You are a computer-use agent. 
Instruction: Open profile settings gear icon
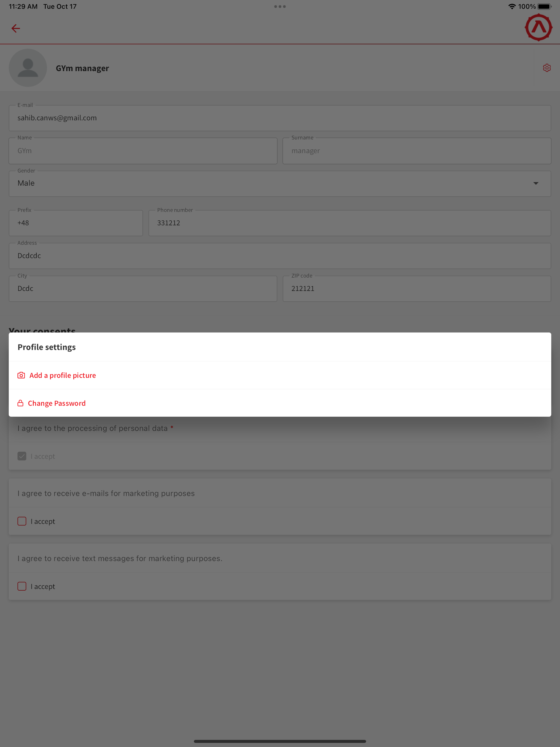click(x=547, y=68)
